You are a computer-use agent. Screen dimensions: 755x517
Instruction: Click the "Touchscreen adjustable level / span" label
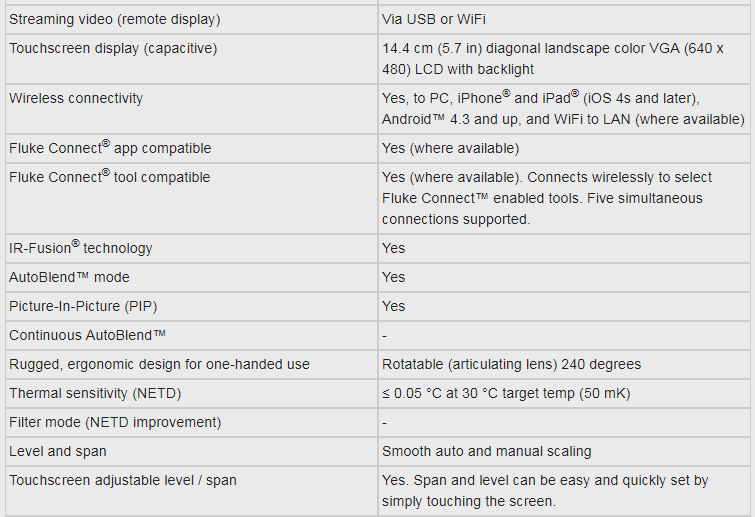coord(123,480)
